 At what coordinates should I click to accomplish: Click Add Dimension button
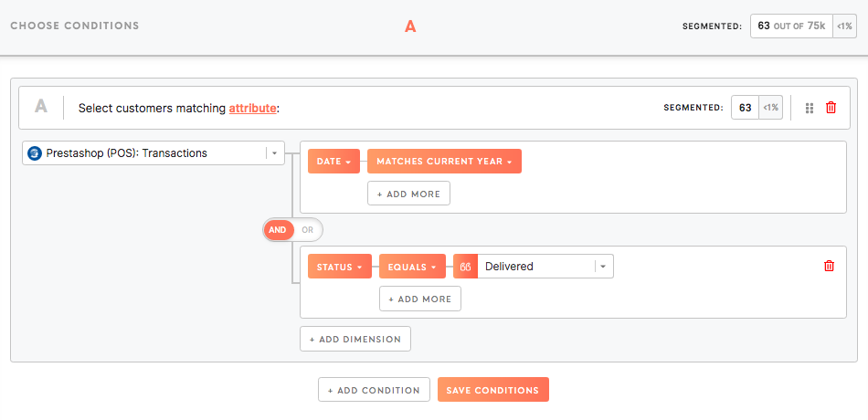pyautogui.click(x=355, y=339)
